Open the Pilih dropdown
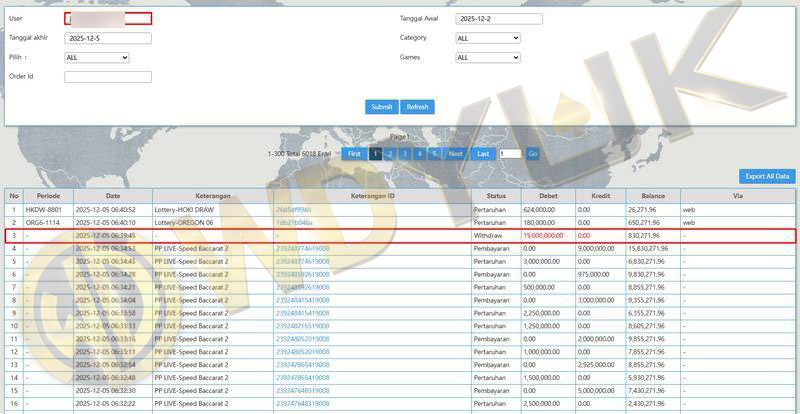Screen dimensions: 800x414 pos(97,58)
